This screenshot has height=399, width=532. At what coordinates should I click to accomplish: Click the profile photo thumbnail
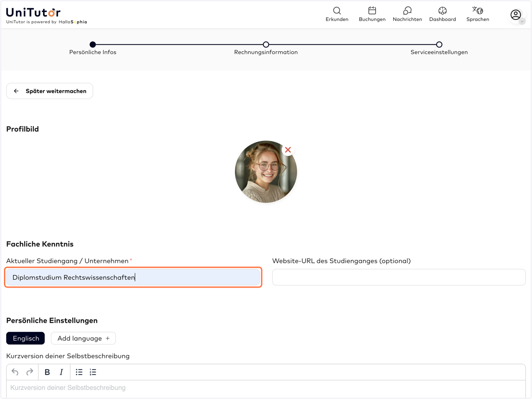point(266,172)
